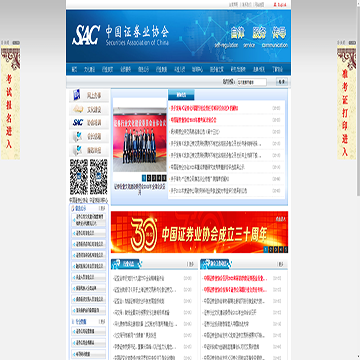Open the 首页 home item in navigation bar

pos(74,70)
